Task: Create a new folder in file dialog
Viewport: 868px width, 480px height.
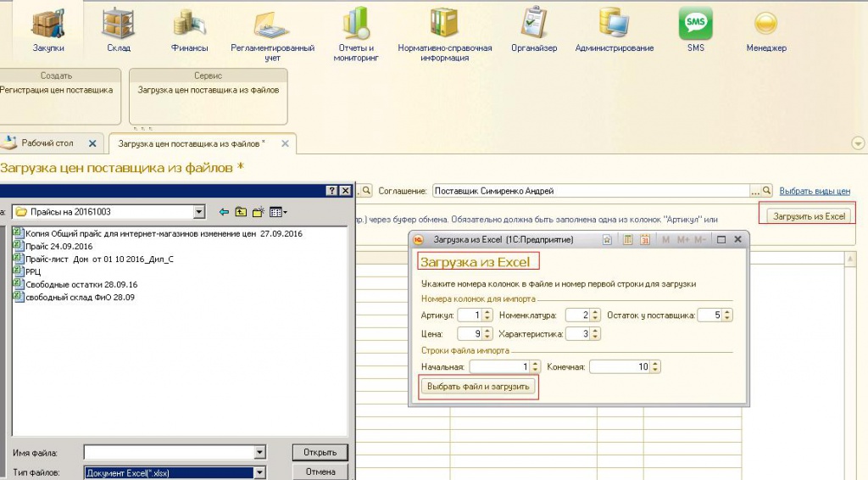Action: [258, 212]
